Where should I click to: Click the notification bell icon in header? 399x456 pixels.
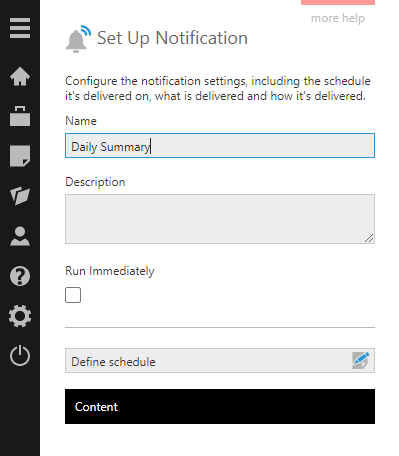click(x=78, y=39)
